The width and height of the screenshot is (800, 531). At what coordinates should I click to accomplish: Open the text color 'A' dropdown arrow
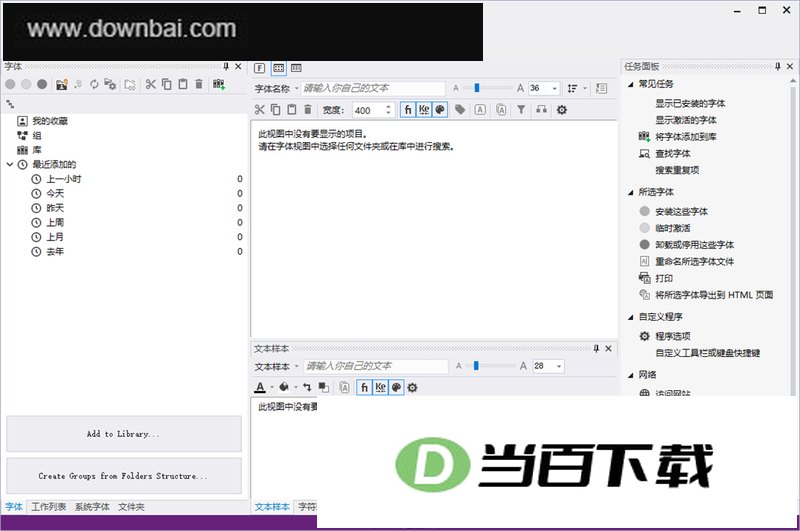point(271,388)
